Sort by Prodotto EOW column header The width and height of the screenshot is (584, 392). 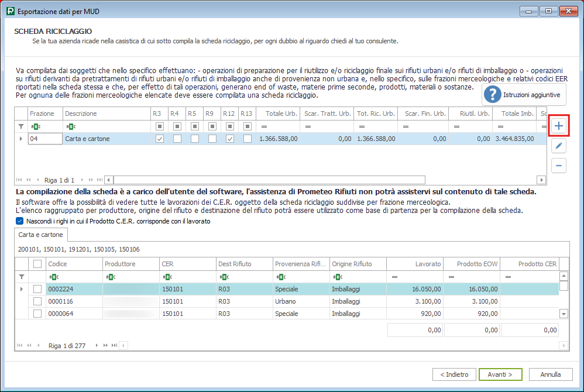click(x=472, y=263)
